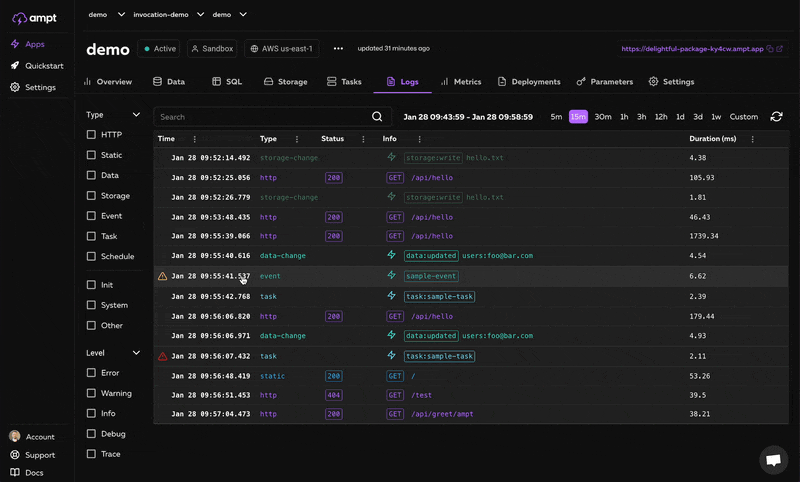
Task: Enable the HTTP type filter checkbox
Action: (x=92, y=134)
